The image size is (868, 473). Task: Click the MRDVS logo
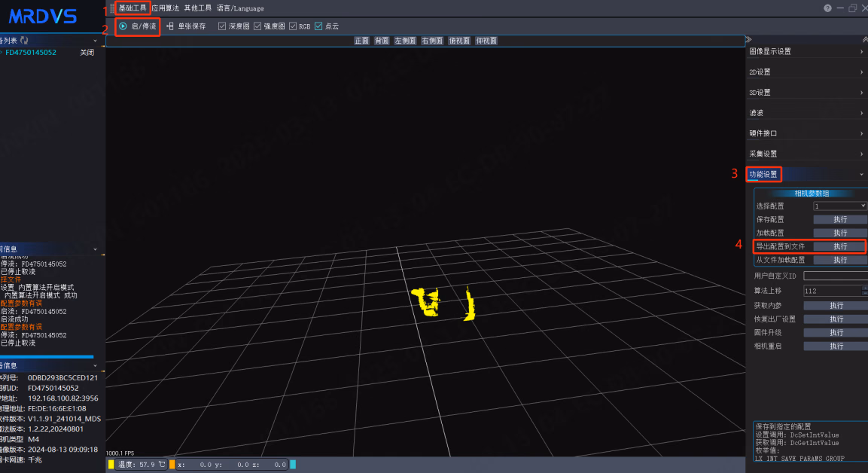[43, 17]
